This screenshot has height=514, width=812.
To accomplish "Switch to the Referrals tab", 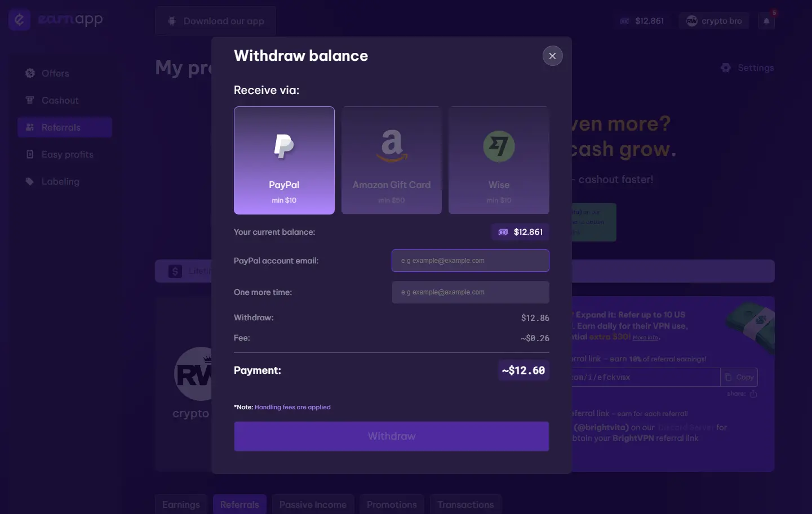I will 239,504.
